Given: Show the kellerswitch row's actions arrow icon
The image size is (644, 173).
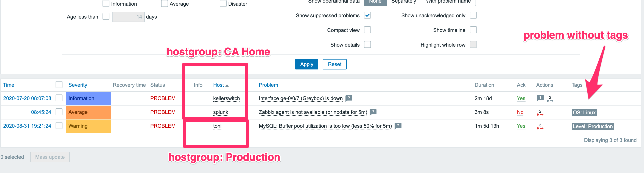Looking at the screenshot, I should (550, 99).
